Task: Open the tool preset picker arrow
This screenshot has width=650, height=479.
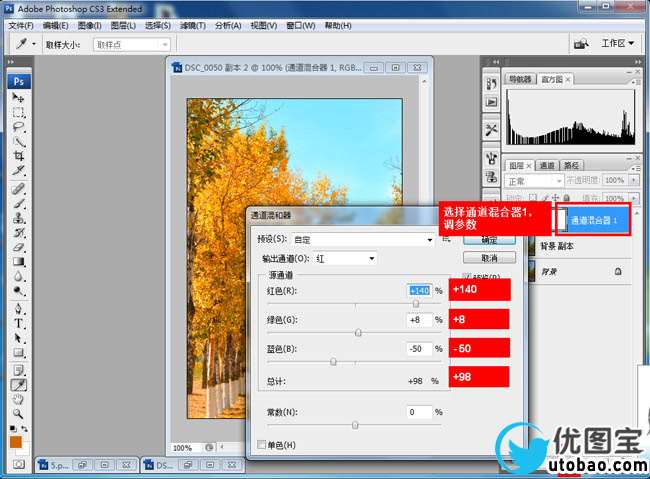Action: (34, 44)
